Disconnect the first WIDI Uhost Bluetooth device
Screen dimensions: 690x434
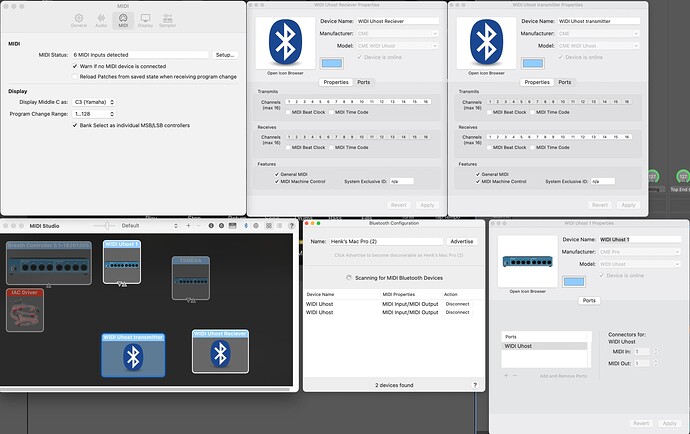[457, 304]
